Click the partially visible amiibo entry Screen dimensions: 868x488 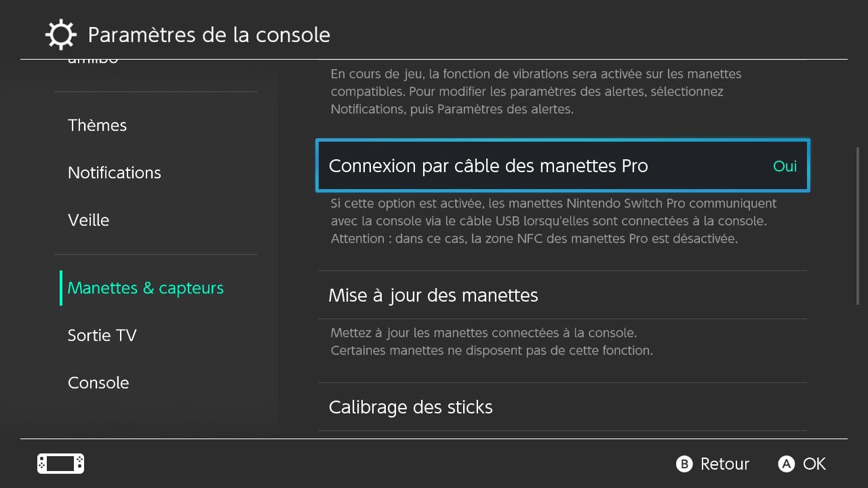point(93,62)
